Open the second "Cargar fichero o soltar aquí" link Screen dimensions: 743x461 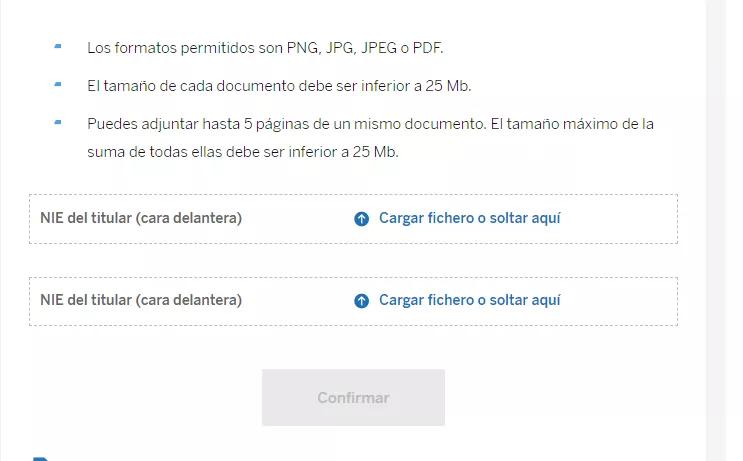469,300
